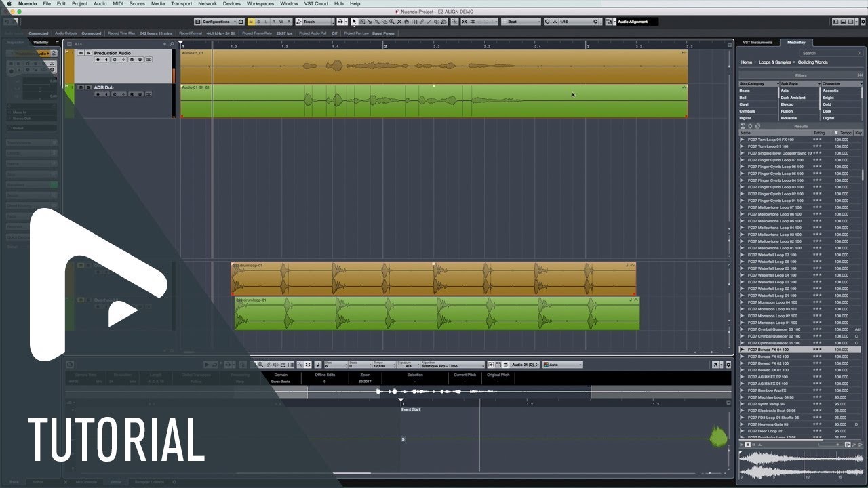Screen dimensions: 868x488
Task: Open the Apple menu
Action: (x=9, y=3)
